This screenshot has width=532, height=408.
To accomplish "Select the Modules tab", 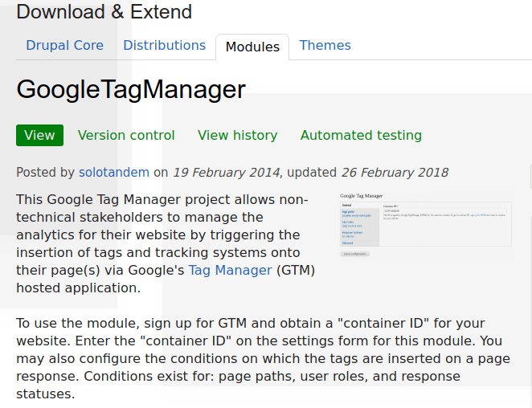I will (252, 47).
